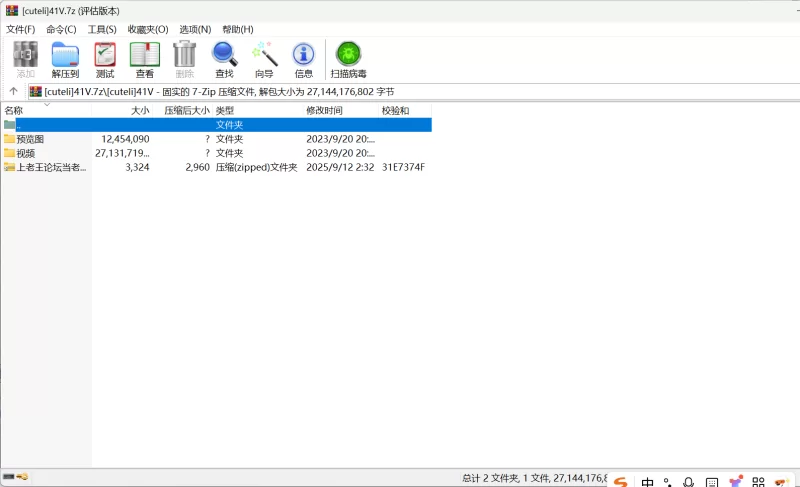Click the parent folder '..' icon
This screenshot has height=487, width=800.
(9, 125)
